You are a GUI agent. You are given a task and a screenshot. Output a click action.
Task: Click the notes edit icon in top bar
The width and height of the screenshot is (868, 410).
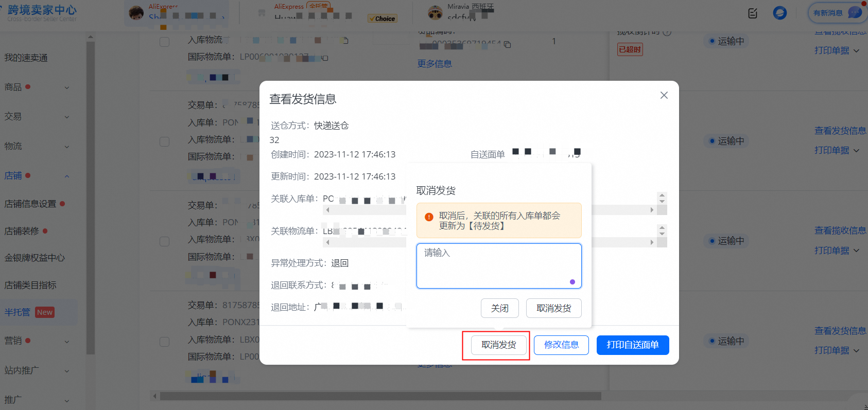click(753, 13)
